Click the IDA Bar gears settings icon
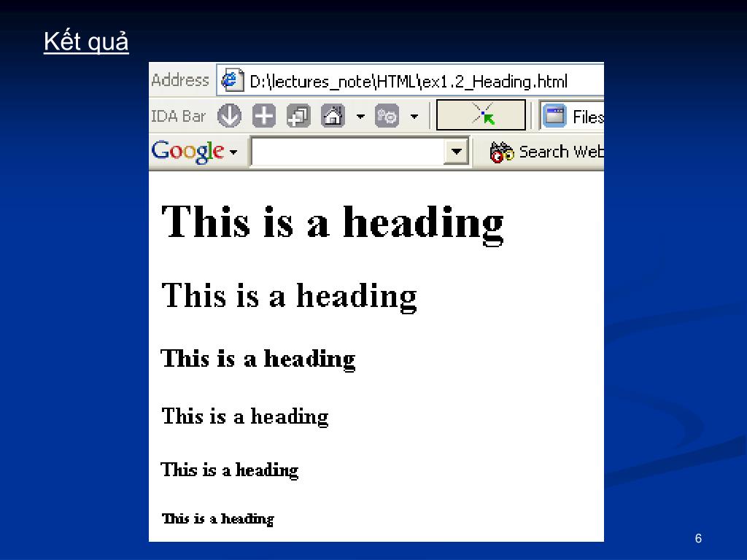This screenshot has width=747, height=560. 387,116
